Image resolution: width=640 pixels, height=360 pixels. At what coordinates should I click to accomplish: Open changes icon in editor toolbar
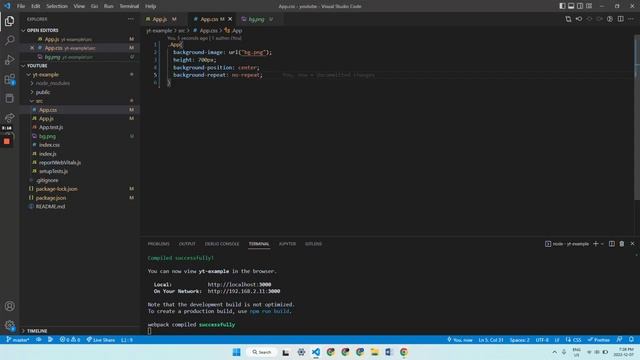tap(568, 19)
